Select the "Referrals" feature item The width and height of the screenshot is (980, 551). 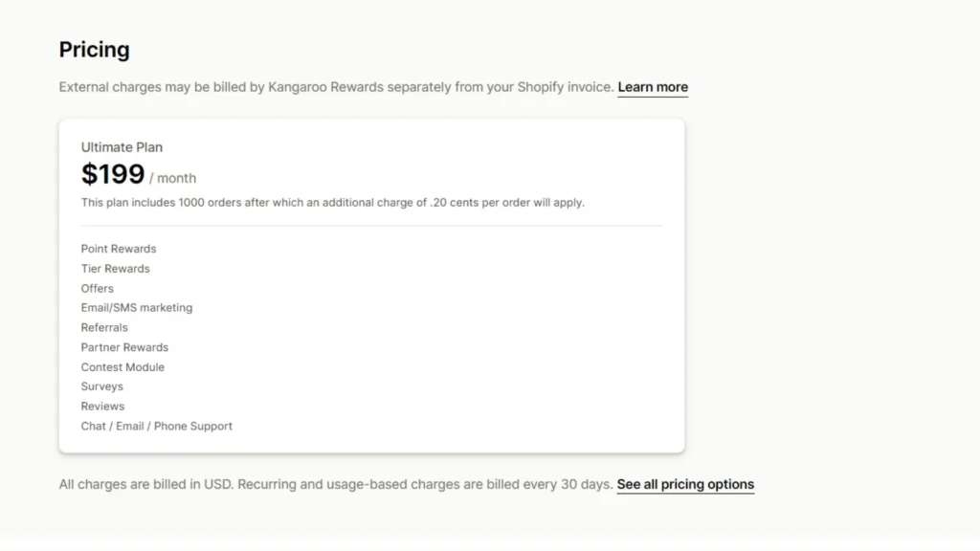click(103, 327)
